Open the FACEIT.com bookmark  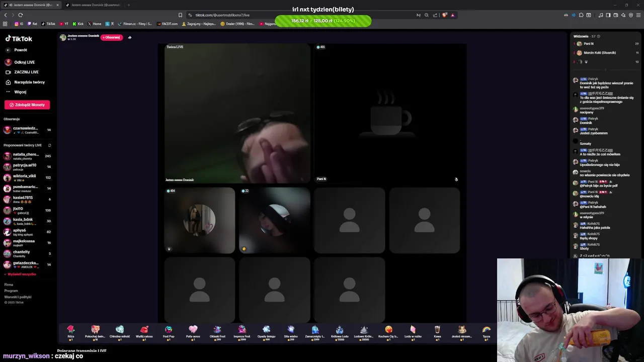pyautogui.click(x=167, y=24)
